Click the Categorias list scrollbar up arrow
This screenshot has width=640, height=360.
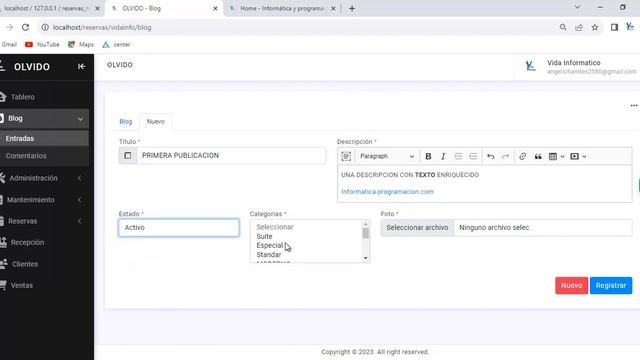[366, 224]
